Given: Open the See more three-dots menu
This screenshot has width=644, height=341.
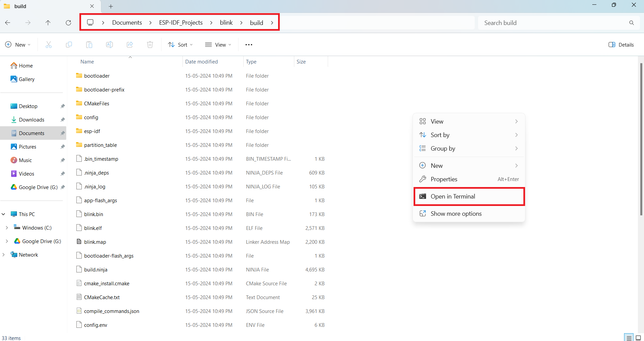Looking at the screenshot, I should click(249, 45).
